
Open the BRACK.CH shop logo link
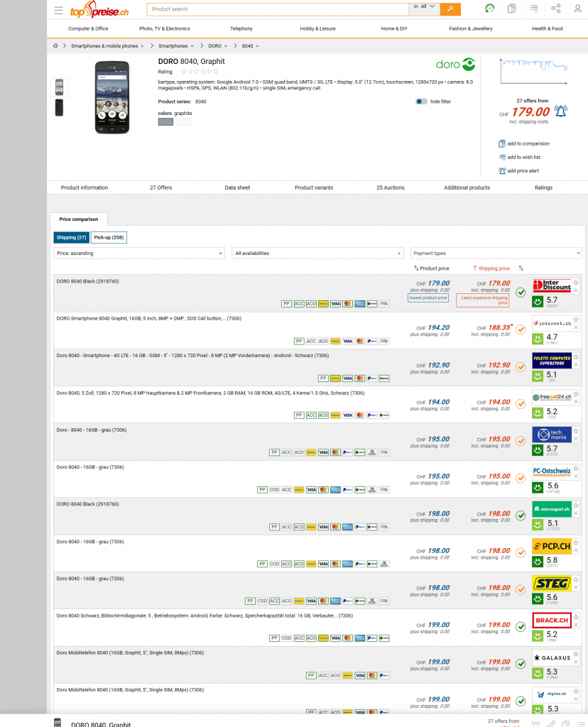tap(551, 621)
